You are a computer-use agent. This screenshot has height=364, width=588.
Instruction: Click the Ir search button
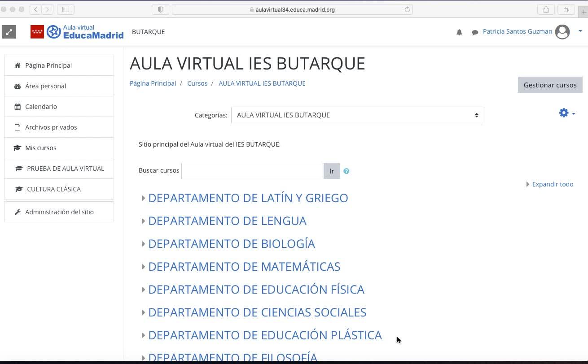pyautogui.click(x=332, y=171)
